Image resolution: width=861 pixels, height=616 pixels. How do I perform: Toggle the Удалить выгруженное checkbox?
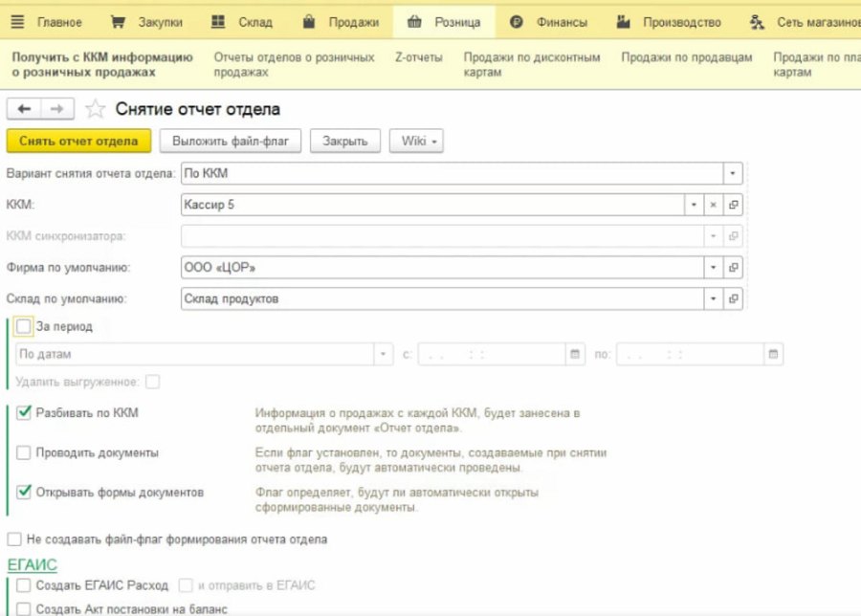tap(153, 382)
